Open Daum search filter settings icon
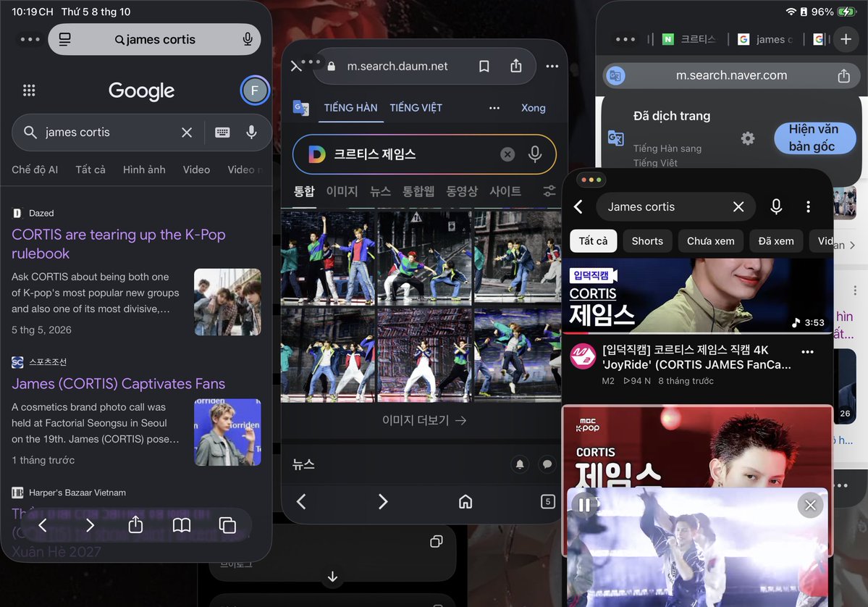Viewport: 868px width, 607px height. 549,191
